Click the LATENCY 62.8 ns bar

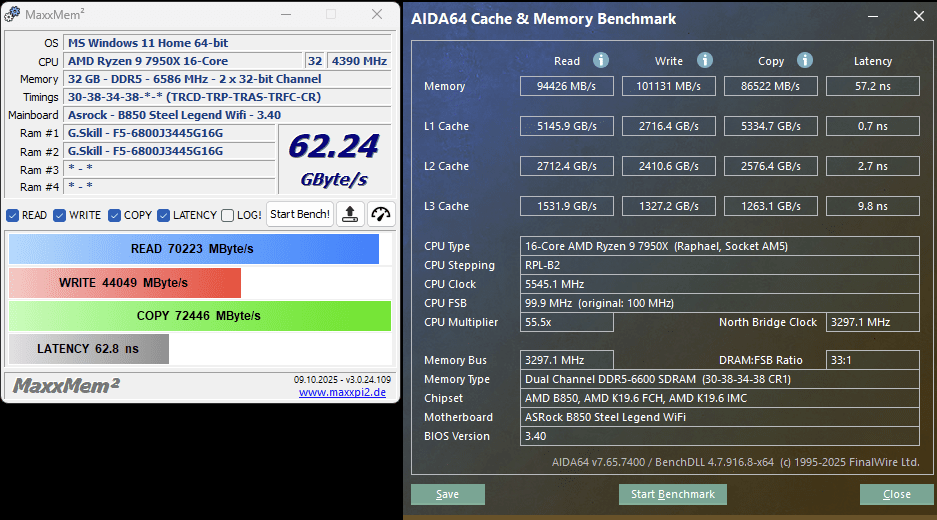[x=88, y=348]
